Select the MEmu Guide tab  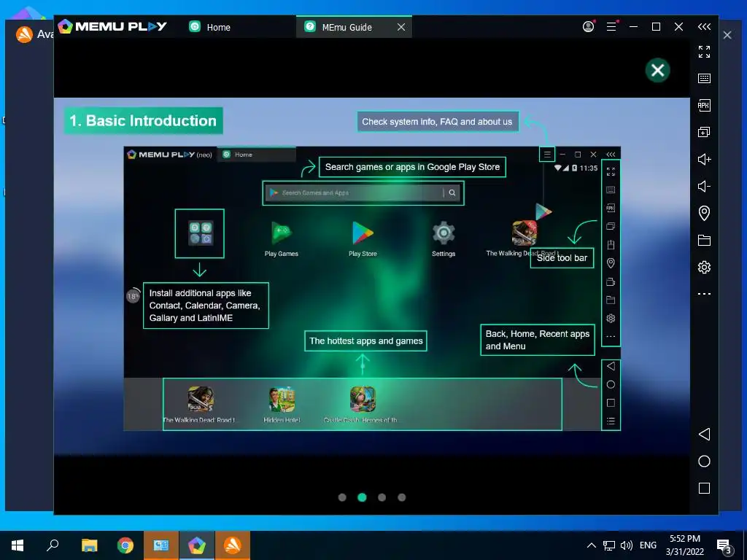[x=347, y=27]
